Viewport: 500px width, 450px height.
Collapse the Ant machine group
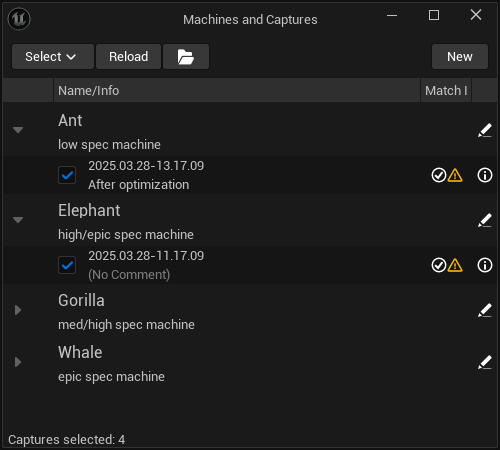coord(18,130)
